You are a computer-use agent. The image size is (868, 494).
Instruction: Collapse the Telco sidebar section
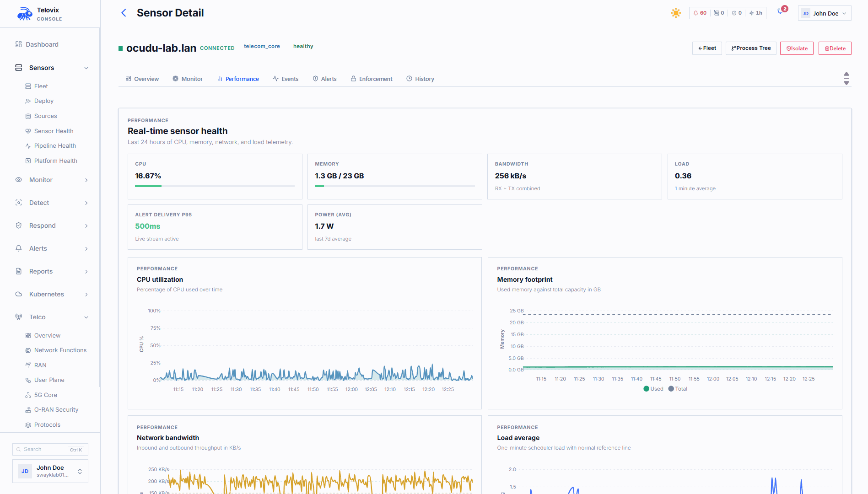51,317
